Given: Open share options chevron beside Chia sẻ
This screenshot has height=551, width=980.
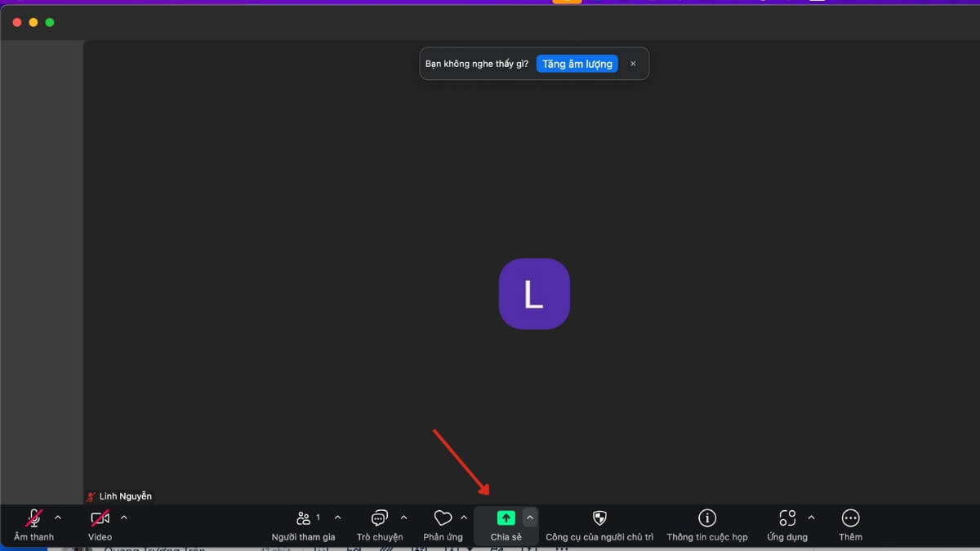Looking at the screenshot, I should click(x=530, y=518).
